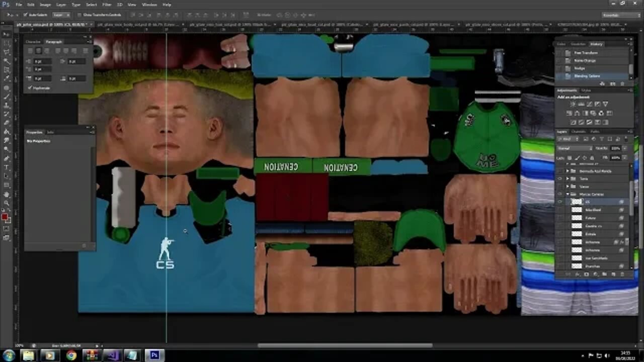Hide the Tums group layer
This screenshot has width=644, height=362.
(560, 178)
